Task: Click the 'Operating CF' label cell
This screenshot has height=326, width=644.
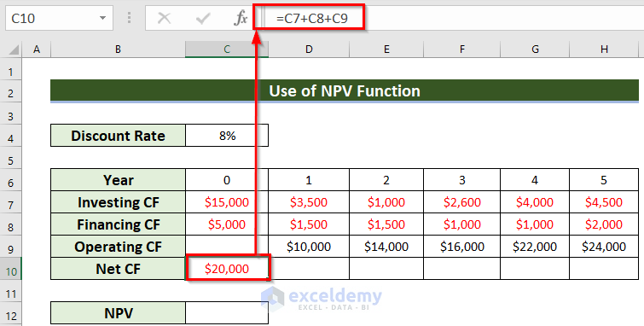Action: tap(118, 247)
